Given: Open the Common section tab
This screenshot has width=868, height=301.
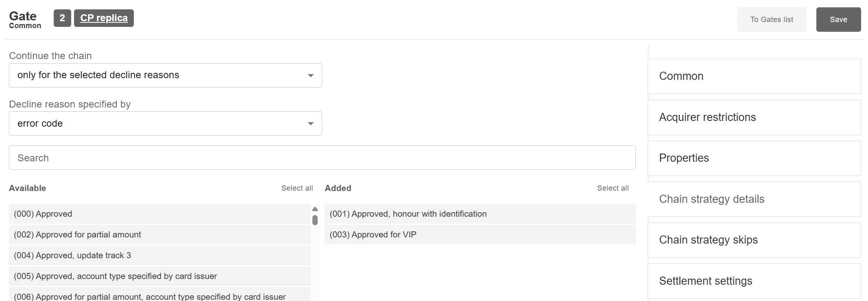Looking at the screenshot, I should click(x=754, y=76).
